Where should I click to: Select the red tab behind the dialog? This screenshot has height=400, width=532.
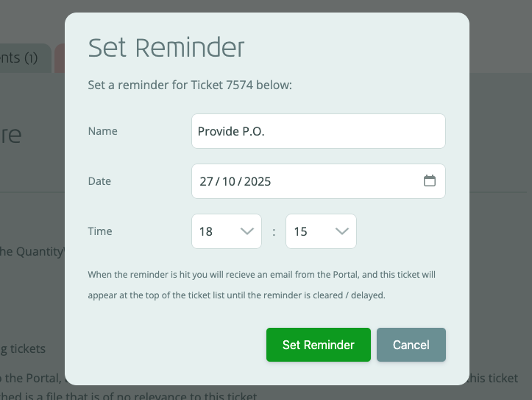tap(60, 58)
